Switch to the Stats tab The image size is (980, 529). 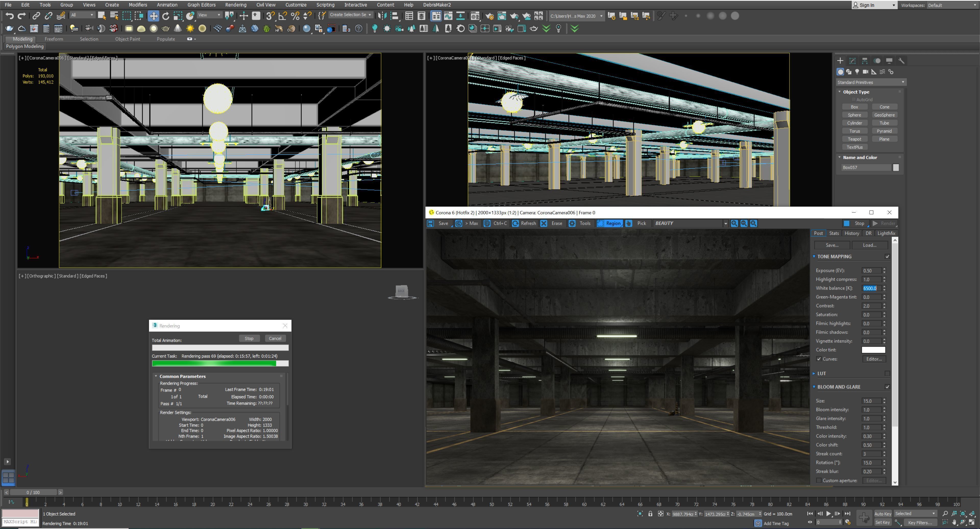point(834,233)
